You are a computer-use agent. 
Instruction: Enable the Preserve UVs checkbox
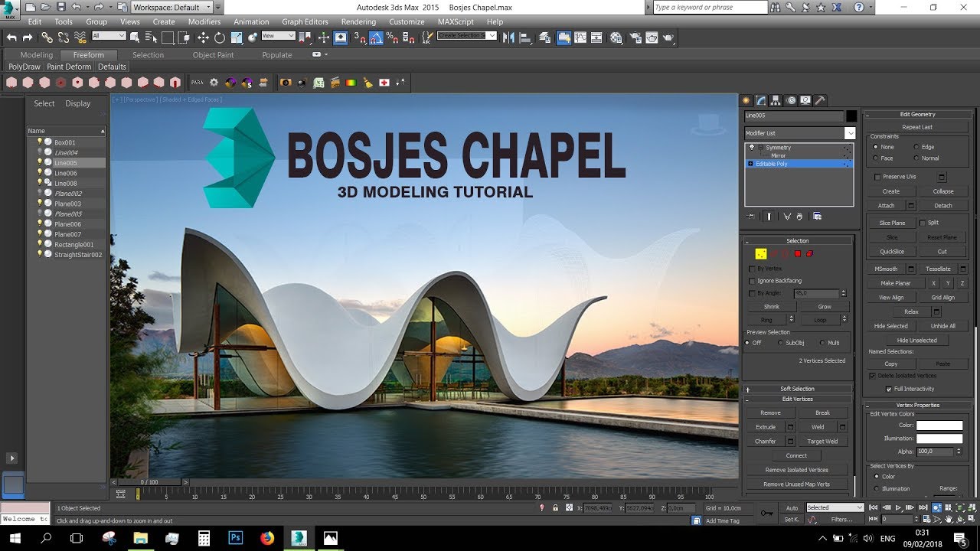click(877, 177)
